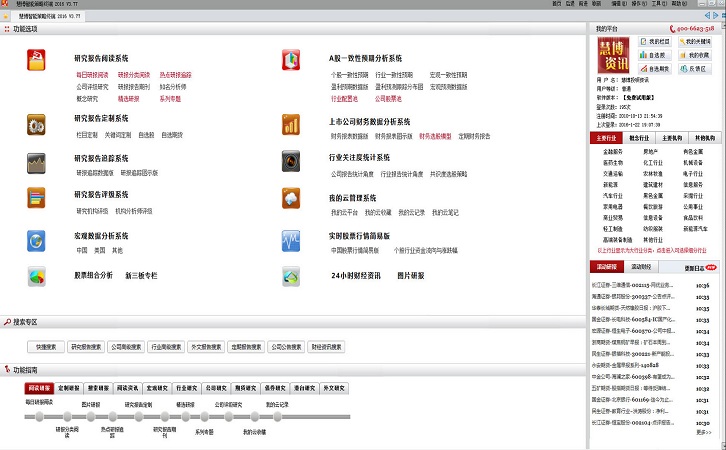Switch to 概念行业 tab

coord(639,138)
